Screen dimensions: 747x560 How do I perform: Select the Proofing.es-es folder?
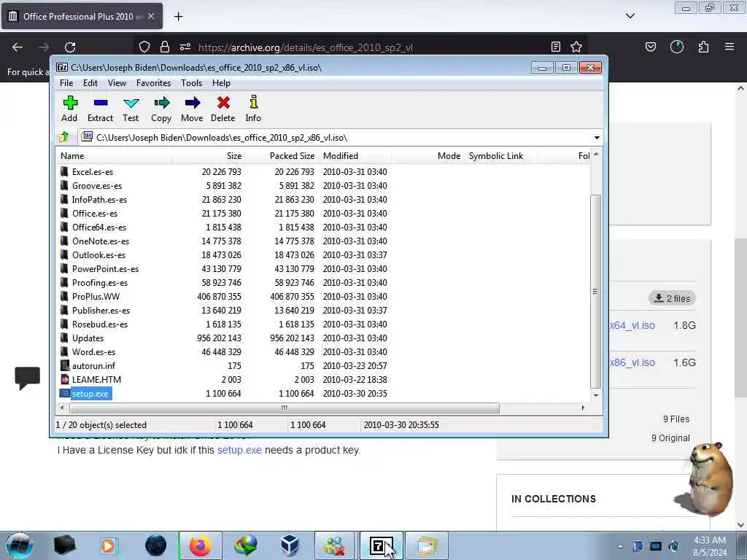click(x=99, y=282)
